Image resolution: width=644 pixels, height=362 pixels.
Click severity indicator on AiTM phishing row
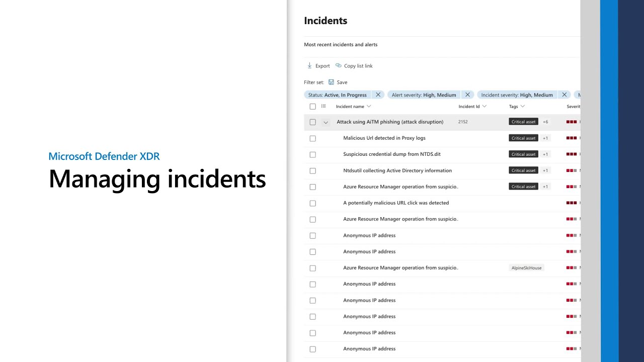pyautogui.click(x=572, y=122)
